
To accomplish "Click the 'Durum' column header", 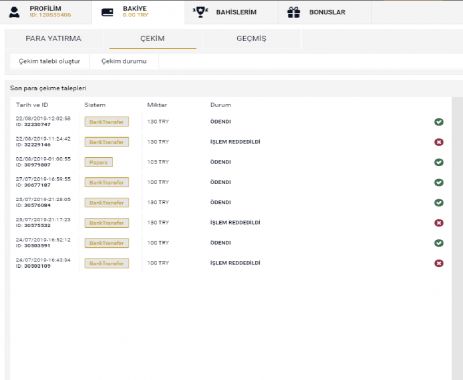I will point(221,105).
